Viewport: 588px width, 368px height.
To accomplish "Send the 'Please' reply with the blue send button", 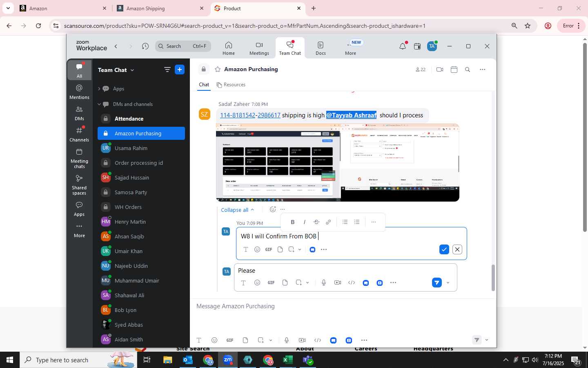I will coord(437,283).
